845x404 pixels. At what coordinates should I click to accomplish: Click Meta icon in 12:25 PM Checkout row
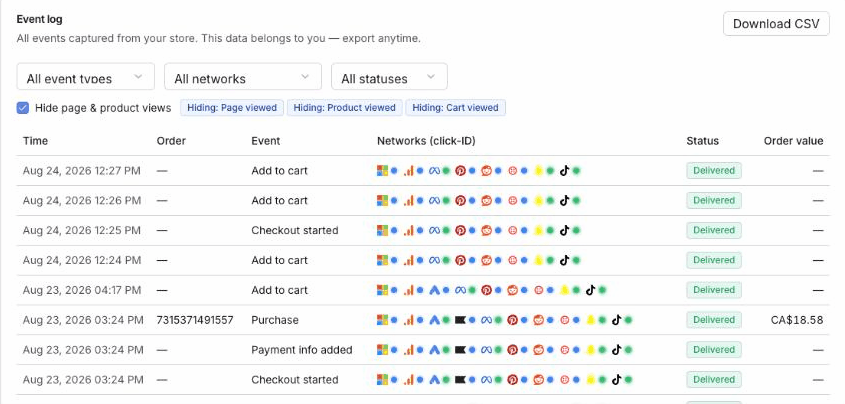[x=434, y=231]
